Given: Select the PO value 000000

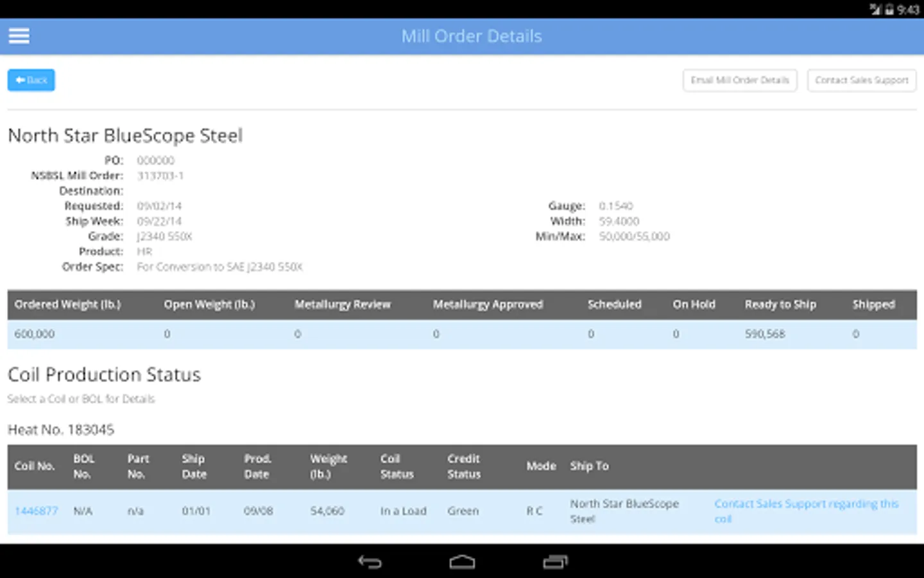Looking at the screenshot, I should [x=155, y=161].
